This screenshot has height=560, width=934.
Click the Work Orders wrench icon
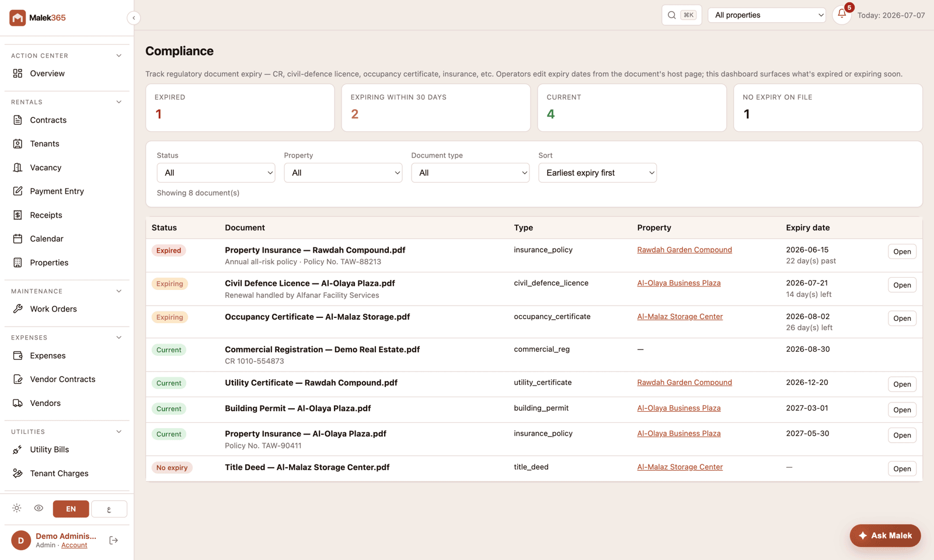coord(18,309)
